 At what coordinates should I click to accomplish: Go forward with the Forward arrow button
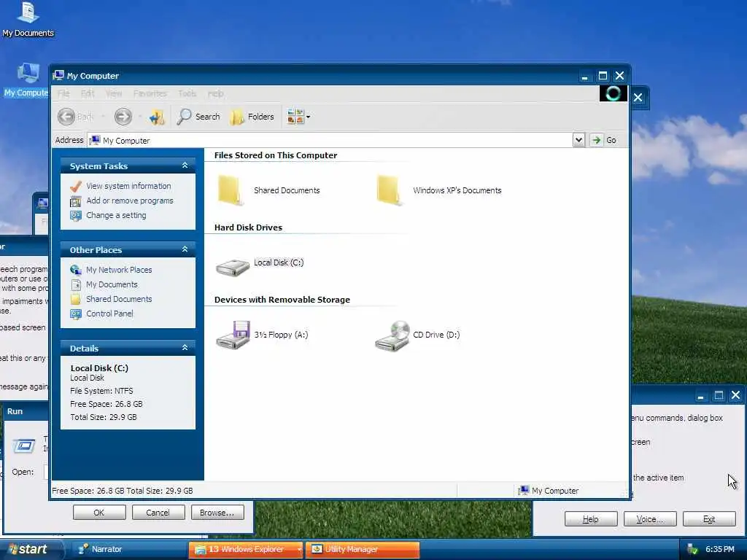pyautogui.click(x=123, y=117)
